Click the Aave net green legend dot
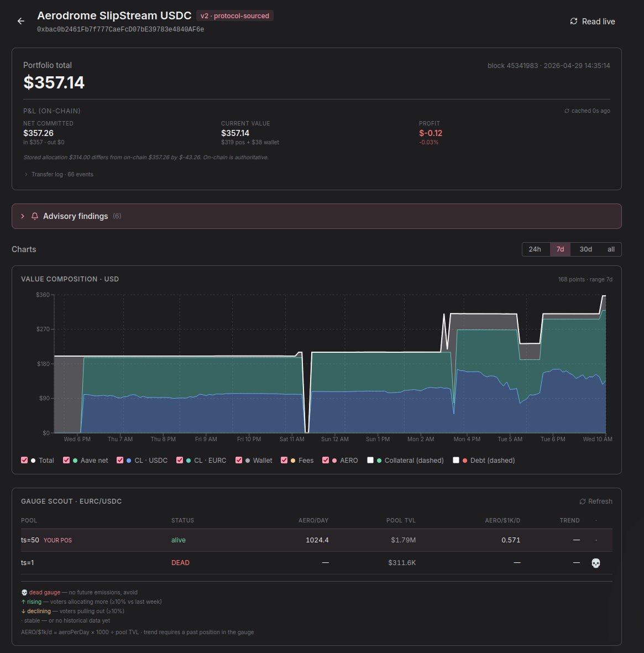 pos(75,461)
